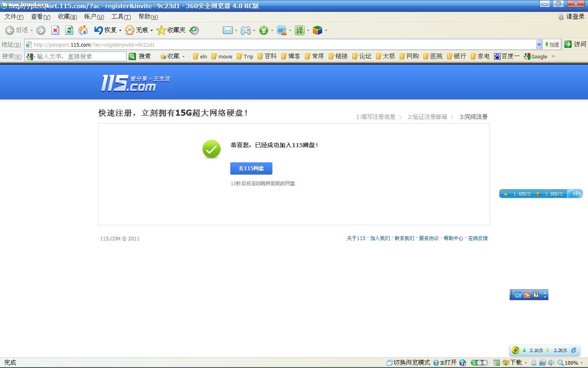Open the 文件(F) menu
The image size is (588, 368).
[14, 17]
